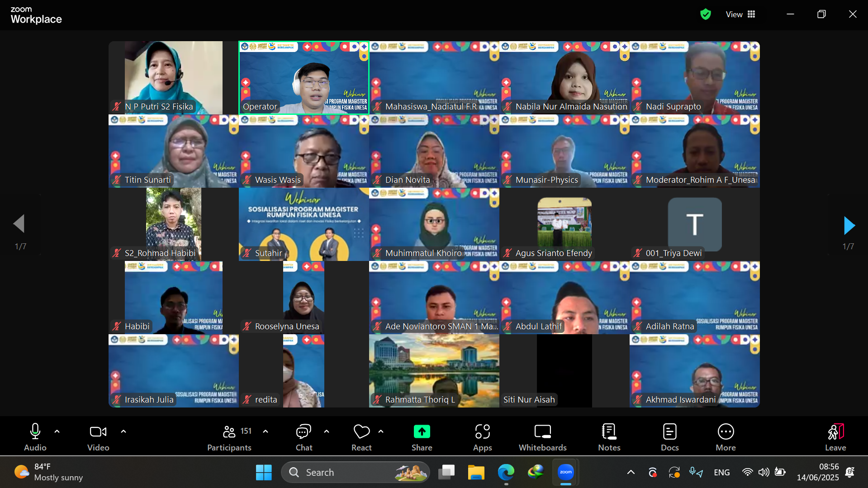Open Whiteboards
This screenshot has height=488, width=868.
542,437
